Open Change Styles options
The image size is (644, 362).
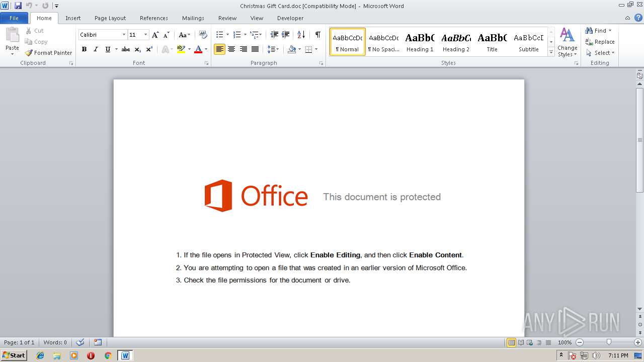click(x=567, y=43)
